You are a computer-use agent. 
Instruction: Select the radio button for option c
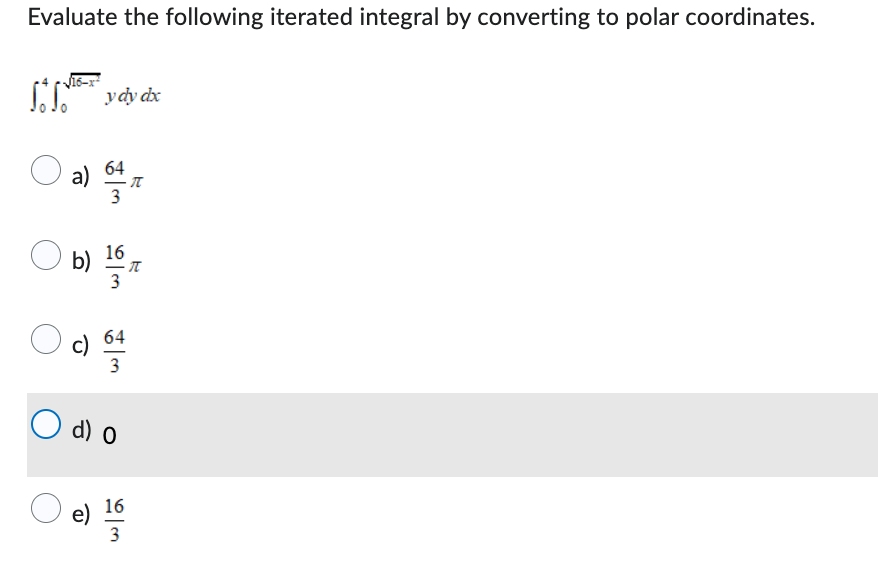44,341
